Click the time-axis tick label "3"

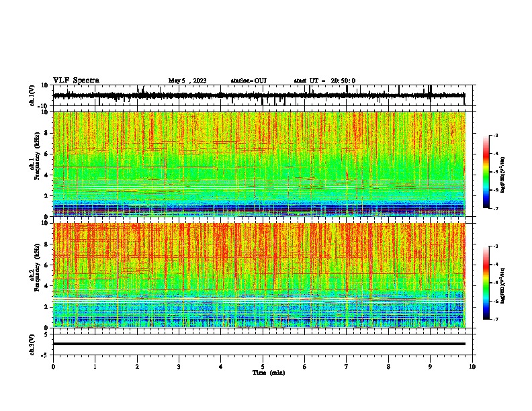point(179,367)
